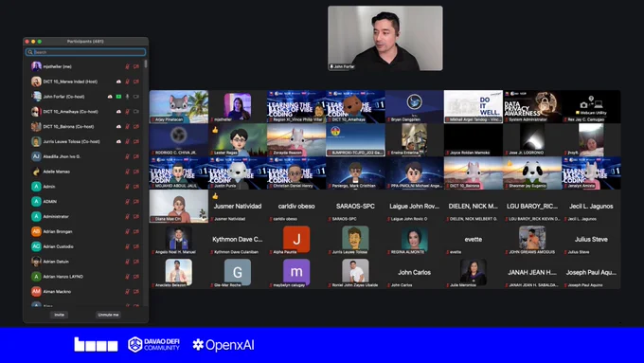Screen dimensions: 644x363
Task: Click SARAOS-SPC participant tile
Action: click(x=355, y=207)
